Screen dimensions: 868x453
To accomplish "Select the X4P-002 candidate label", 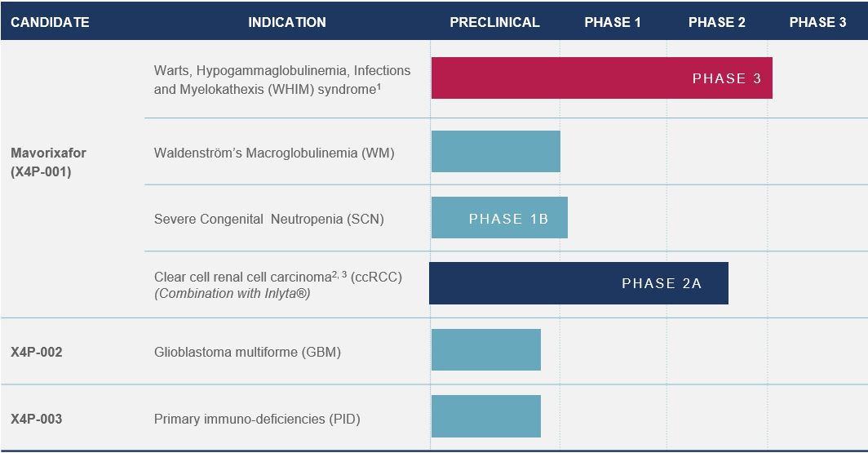I will pos(37,353).
